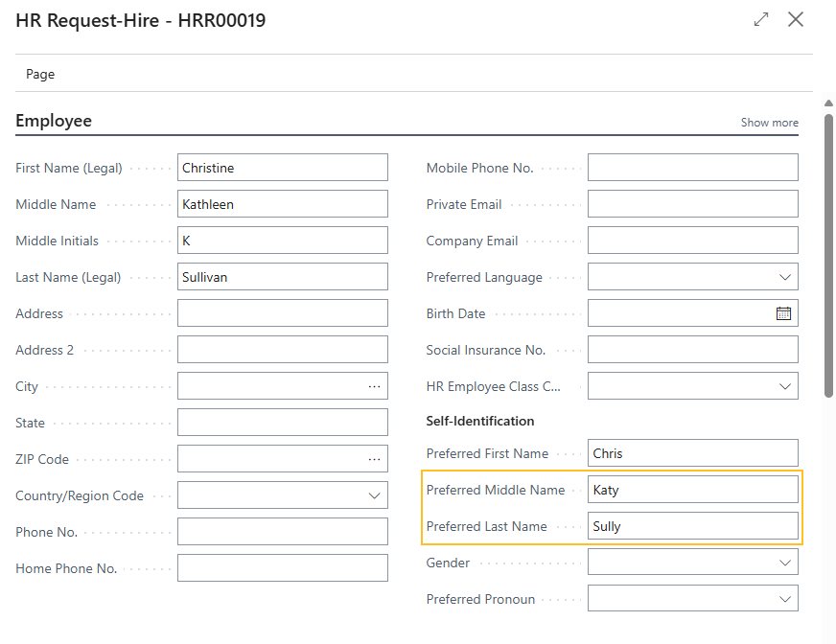Click the Preferred Middle Name field showing Katy
The width and height of the screenshot is (836, 644).
click(692, 489)
